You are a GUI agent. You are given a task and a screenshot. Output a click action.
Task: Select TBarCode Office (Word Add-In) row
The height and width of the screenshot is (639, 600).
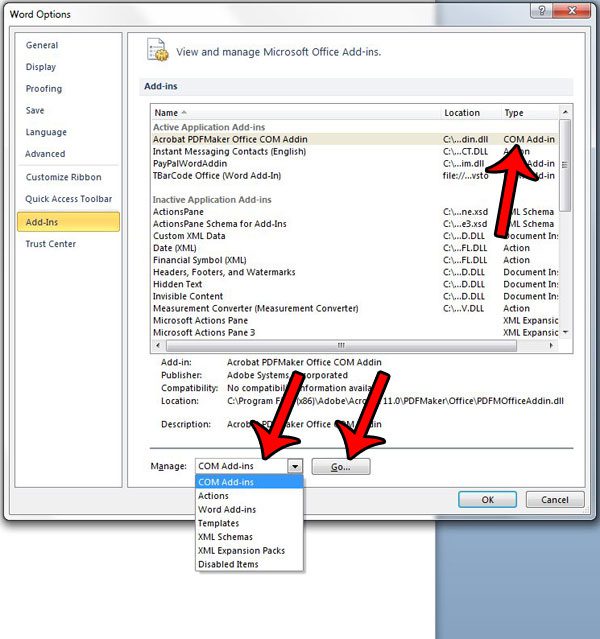pos(355,176)
